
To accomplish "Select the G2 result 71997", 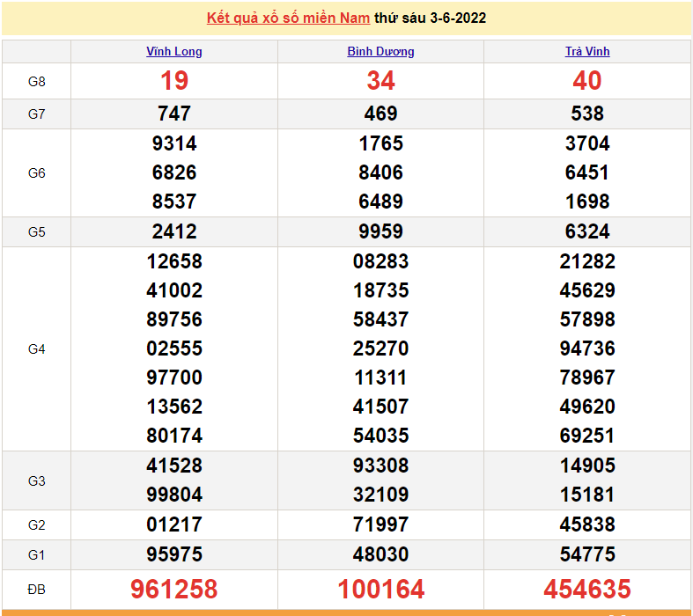I will click(380, 525).
